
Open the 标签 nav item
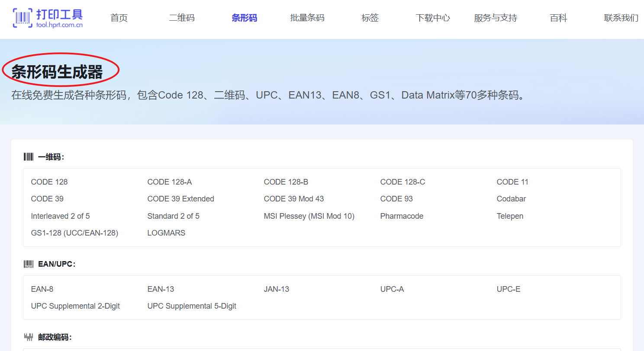pyautogui.click(x=370, y=18)
